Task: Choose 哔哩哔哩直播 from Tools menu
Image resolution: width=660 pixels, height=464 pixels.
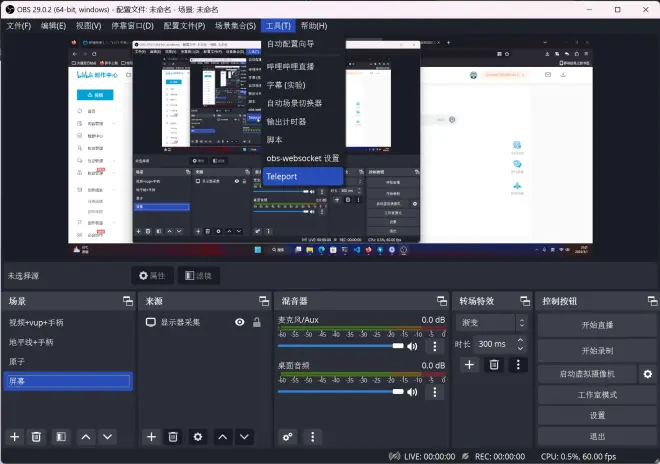Action: [303, 67]
